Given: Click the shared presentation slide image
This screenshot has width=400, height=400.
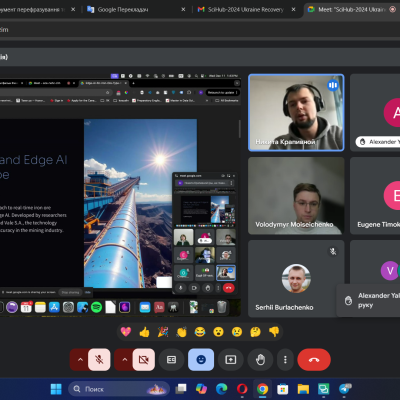Looking at the screenshot, I should [x=140, y=203].
